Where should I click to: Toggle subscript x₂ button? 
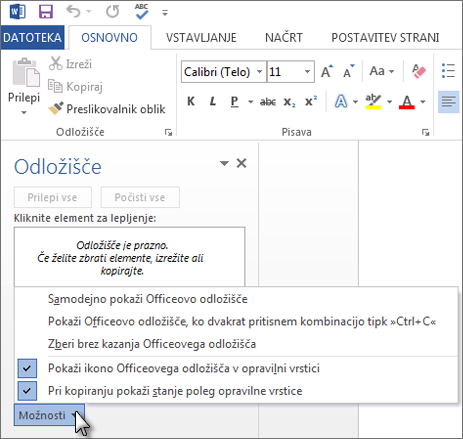click(289, 102)
